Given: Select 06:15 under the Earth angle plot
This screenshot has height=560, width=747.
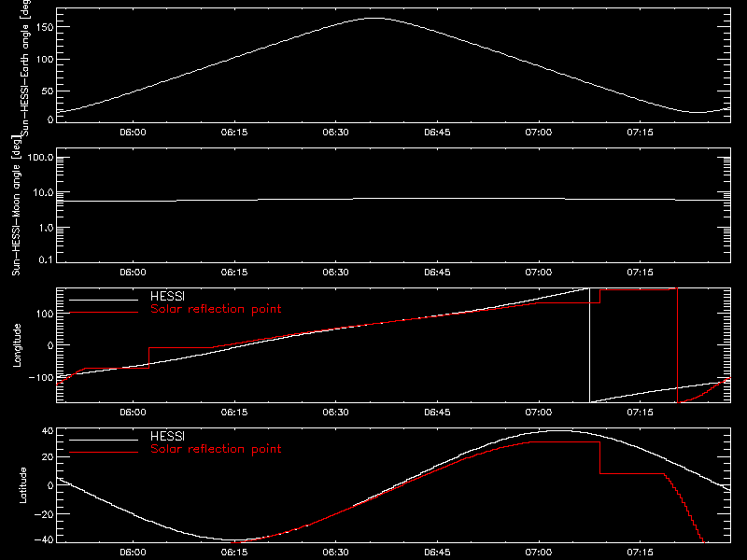Looking at the screenshot, I should [x=234, y=132].
